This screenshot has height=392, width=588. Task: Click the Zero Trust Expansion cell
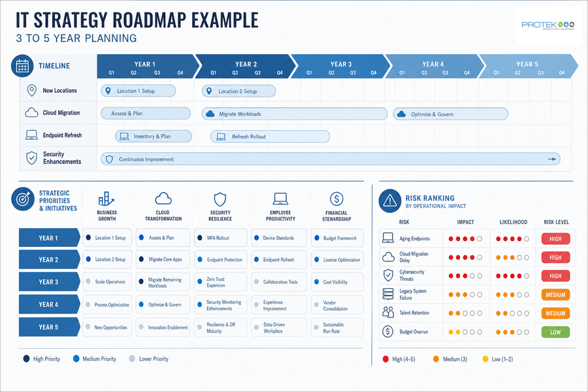[221, 282]
